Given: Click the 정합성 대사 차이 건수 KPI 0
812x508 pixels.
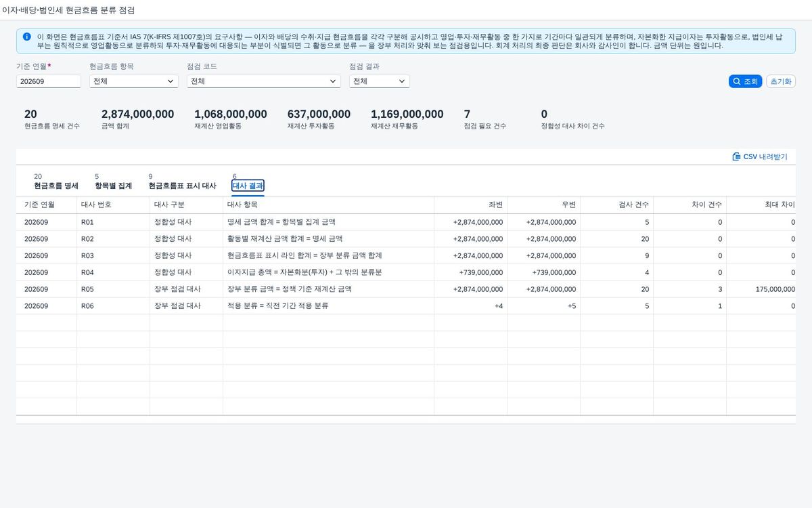Looking at the screenshot, I should 544,114.
